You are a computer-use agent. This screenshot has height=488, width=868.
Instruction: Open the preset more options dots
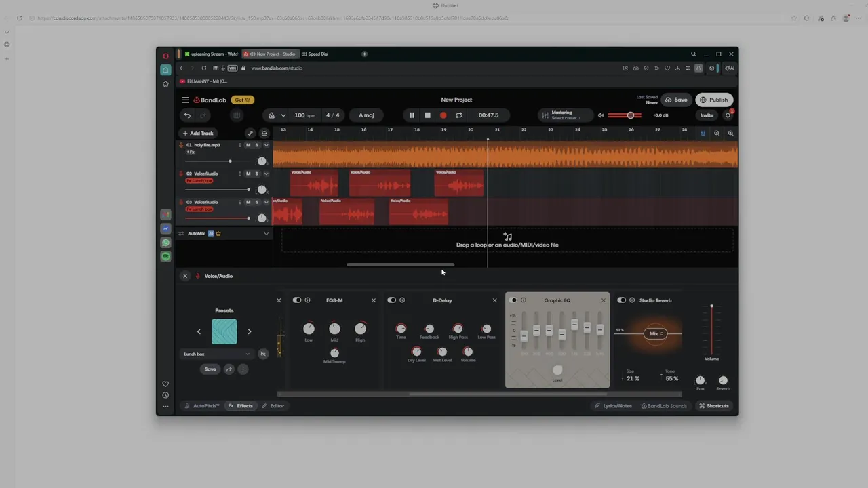pyautogui.click(x=243, y=369)
